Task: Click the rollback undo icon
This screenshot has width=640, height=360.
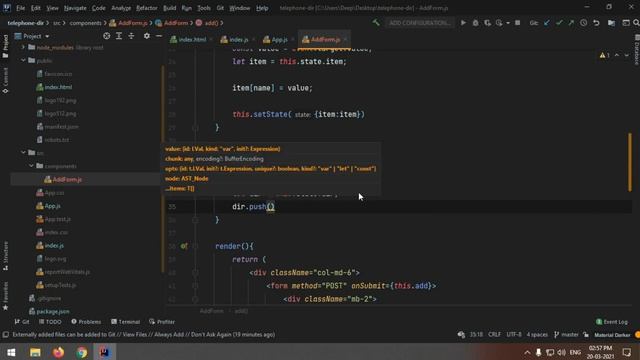Action: pos(596,23)
